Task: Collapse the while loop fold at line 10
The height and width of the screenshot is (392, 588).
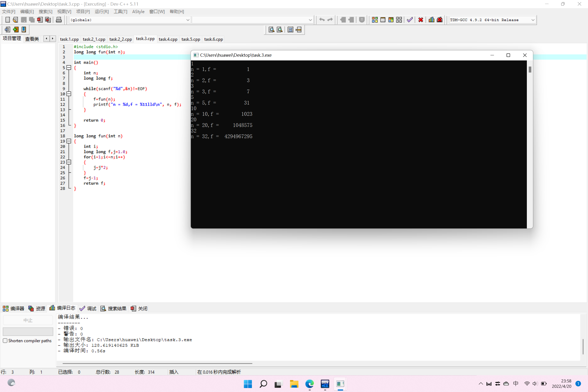Action: [x=69, y=94]
